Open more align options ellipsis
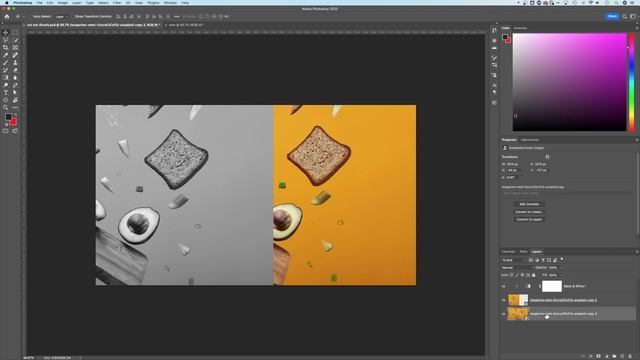Viewport: 640px width, 360px height. [176, 17]
